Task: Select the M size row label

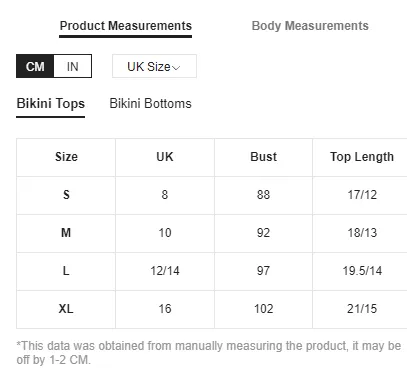Action: coord(66,233)
